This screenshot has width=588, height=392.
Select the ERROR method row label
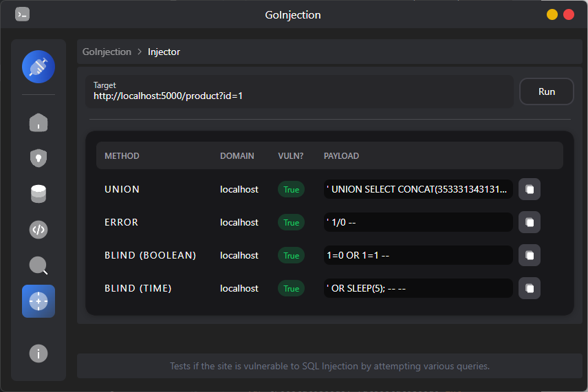(x=121, y=222)
